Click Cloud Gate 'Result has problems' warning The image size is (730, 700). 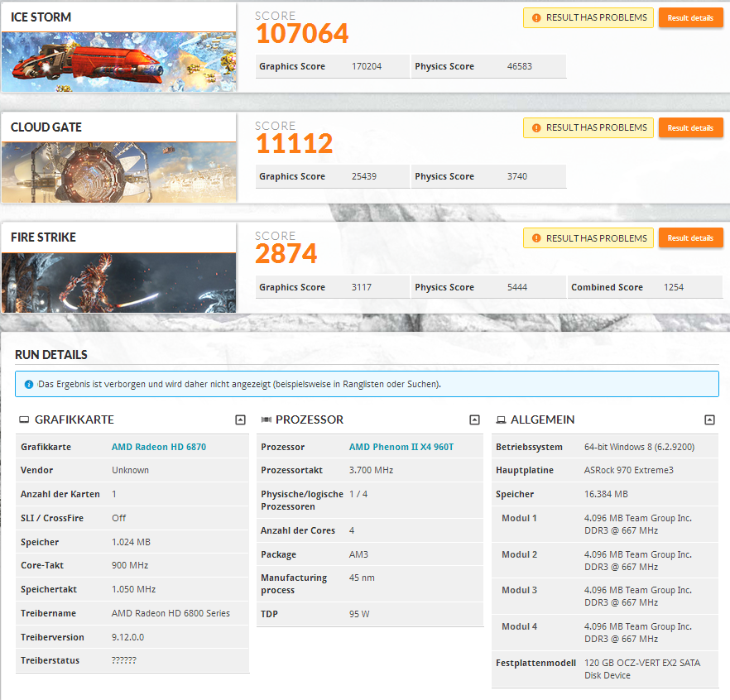click(588, 127)
